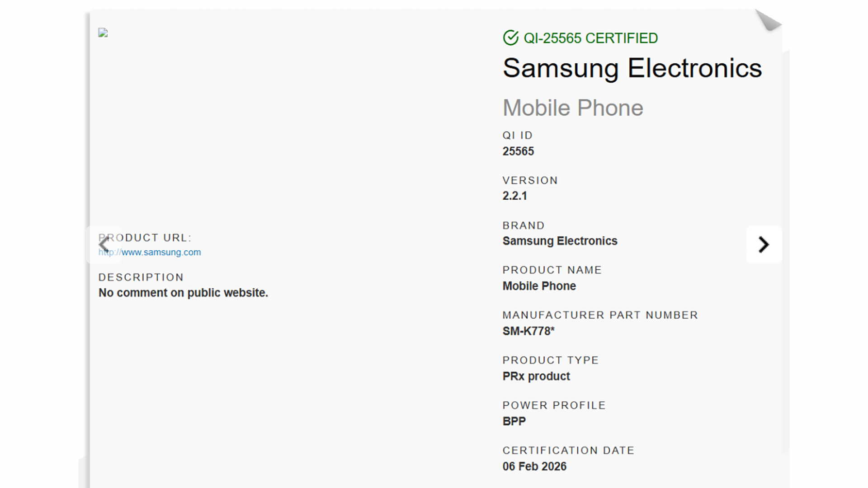The width and height of the screenshot is (868, 488).
Task: Click the PRx product type value
Action: [x=536, y=376]
